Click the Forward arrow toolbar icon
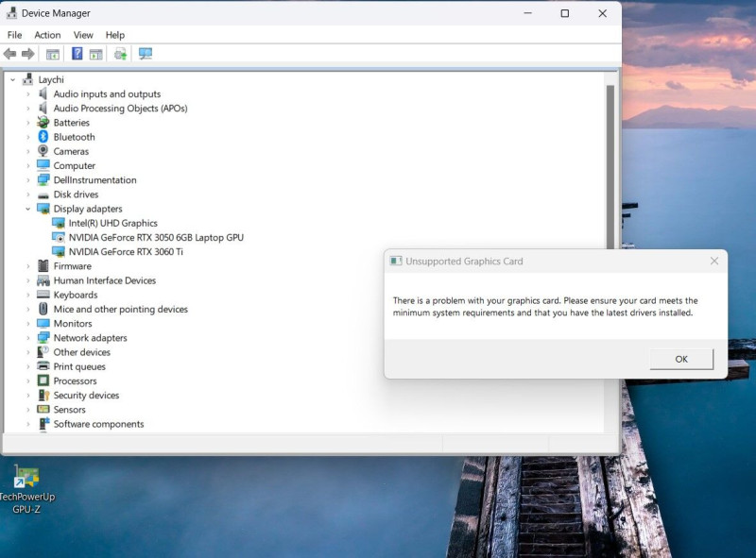This screenshot has height=558, width=756. tap(28, 54)
